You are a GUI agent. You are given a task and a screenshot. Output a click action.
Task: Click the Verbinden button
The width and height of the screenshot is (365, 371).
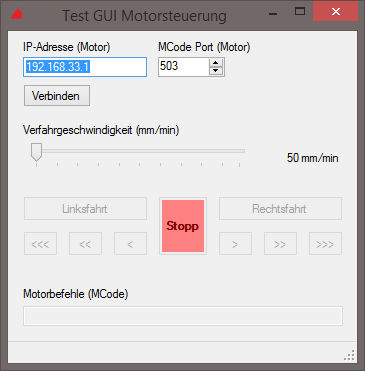57,96
